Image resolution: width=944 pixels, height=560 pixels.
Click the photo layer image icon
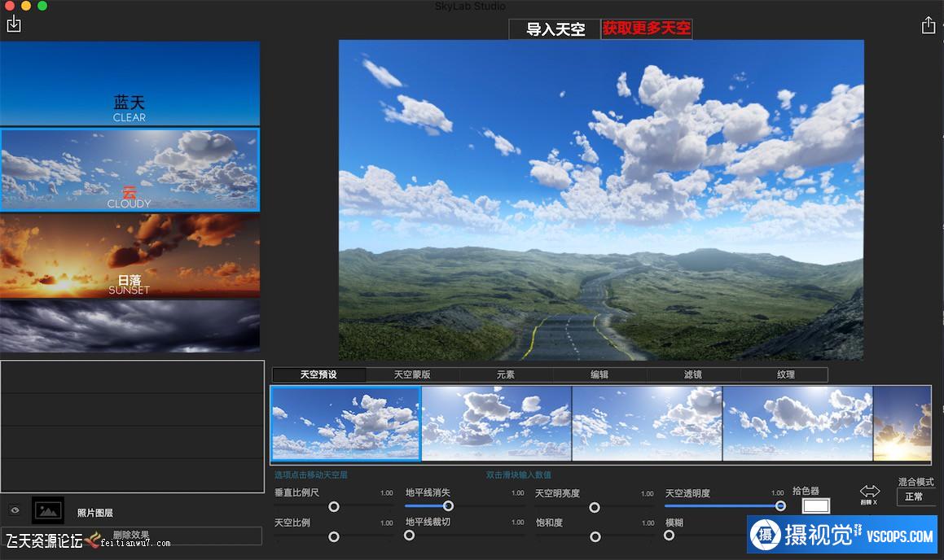click(48, 510)
